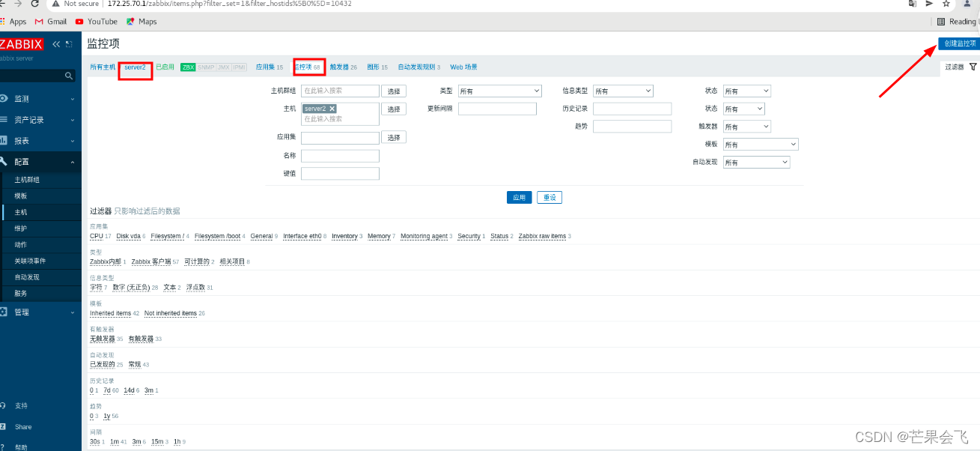The height and width of the screenshot is (451, 980).
Task: Open 服务 in configuration sidebar
Action: 20,293
